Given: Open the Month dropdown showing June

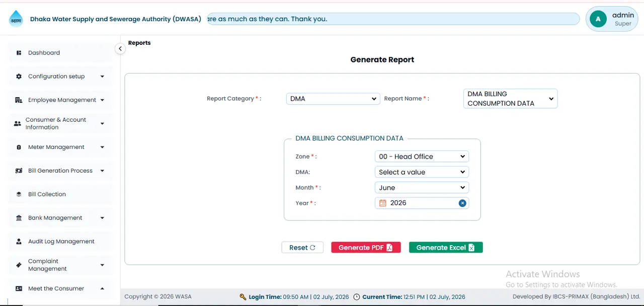Looking at the screenshot, I should (x=422, y=188).
